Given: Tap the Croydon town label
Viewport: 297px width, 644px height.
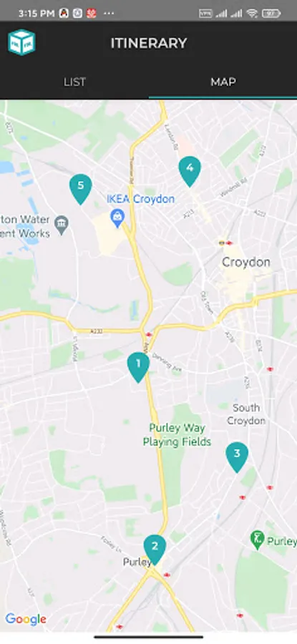Looking at the screenshot, I should tap(246, 262).
